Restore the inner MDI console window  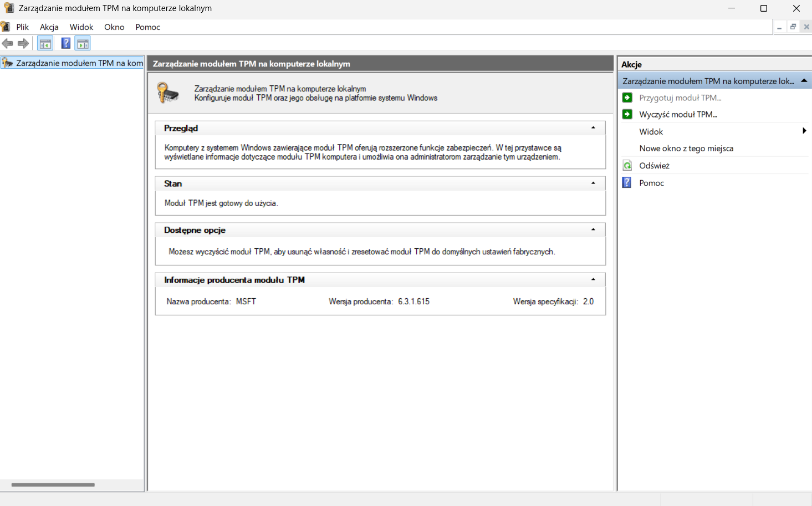pyautogui.click(x=793, y=27)
